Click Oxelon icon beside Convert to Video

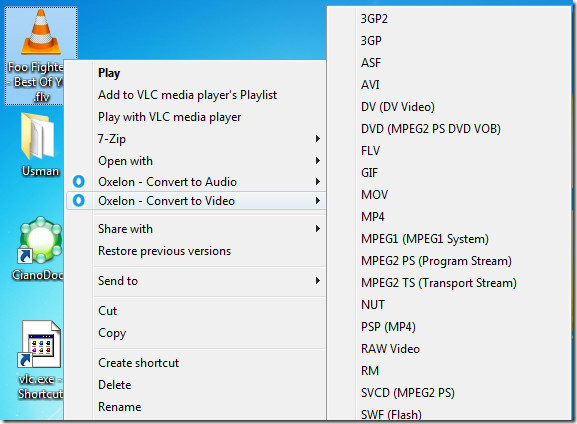pyautogui.click(x=79, y=201)
